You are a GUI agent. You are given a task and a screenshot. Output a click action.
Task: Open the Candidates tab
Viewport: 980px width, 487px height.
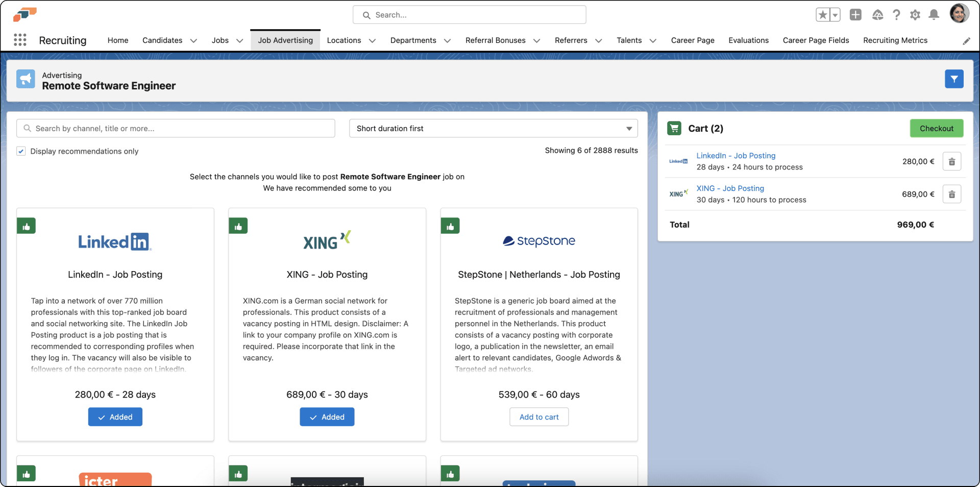click(x=162, y=40)
